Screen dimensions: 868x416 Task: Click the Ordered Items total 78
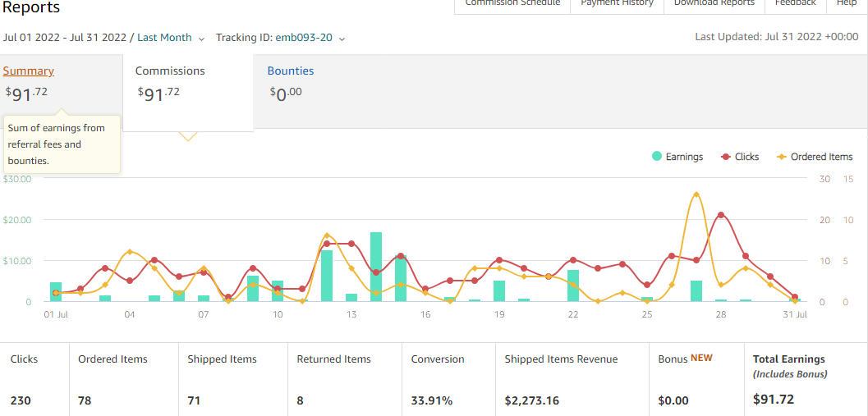tap(85, 400)
